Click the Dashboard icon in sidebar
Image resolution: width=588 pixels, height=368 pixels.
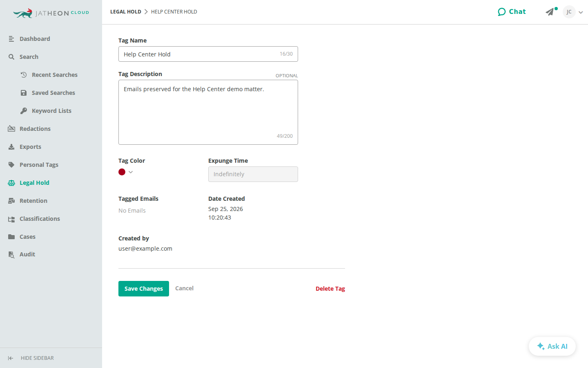pyautogui.click(x=11, y=39)
